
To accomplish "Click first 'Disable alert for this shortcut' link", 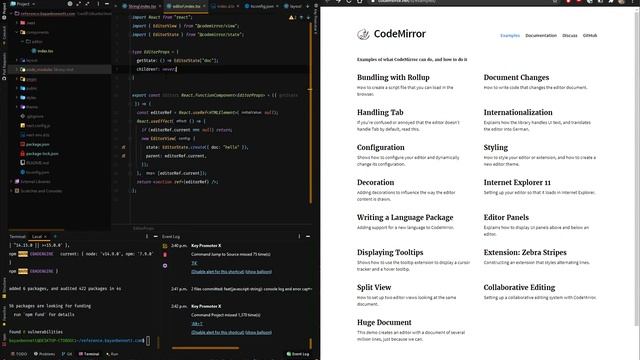I will (218, 272).
